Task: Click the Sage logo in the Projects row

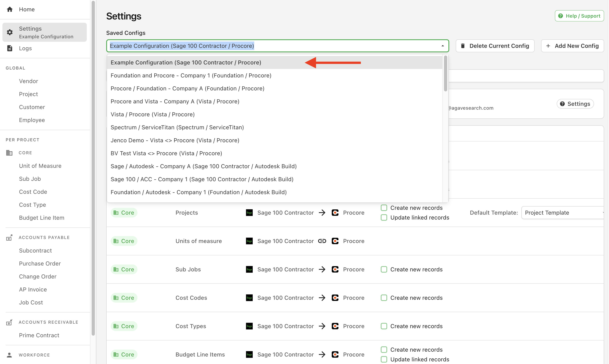Action: click(249, 213)
